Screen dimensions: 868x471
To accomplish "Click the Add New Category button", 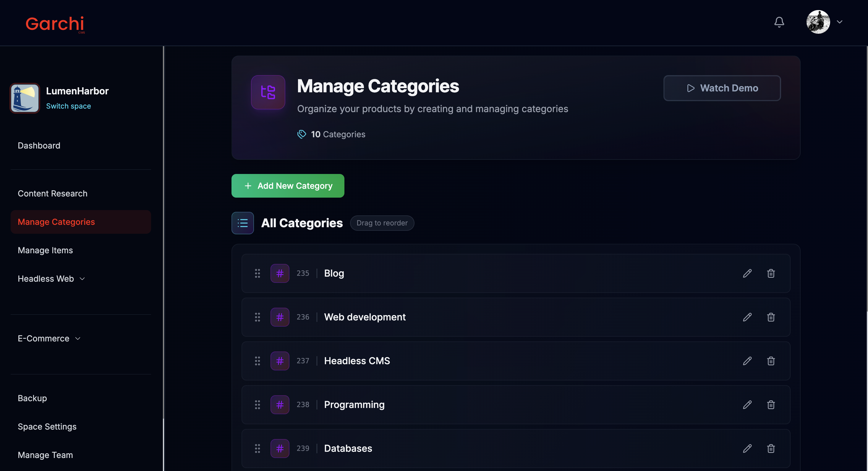I will click(288, 186).
